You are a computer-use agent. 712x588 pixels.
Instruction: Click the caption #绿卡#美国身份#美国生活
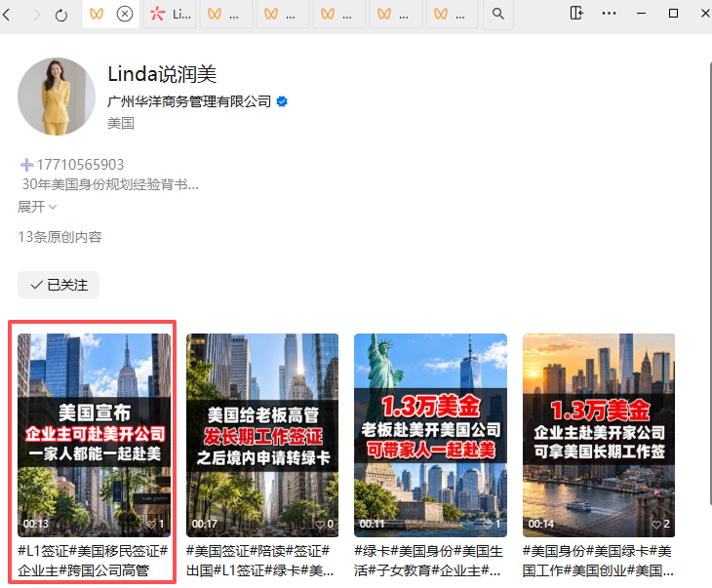click(x=428, y=561)
